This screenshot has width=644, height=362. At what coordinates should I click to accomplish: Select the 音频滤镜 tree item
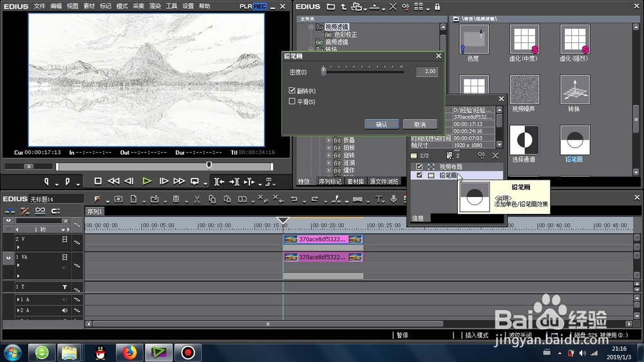337,42
